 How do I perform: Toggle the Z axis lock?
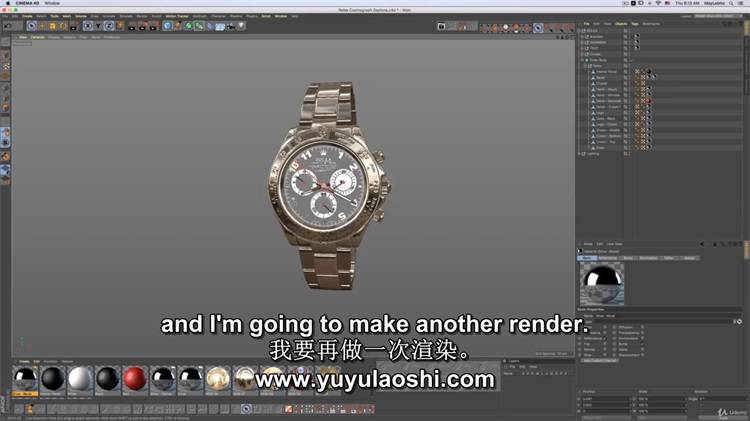(x=109, y=26)
